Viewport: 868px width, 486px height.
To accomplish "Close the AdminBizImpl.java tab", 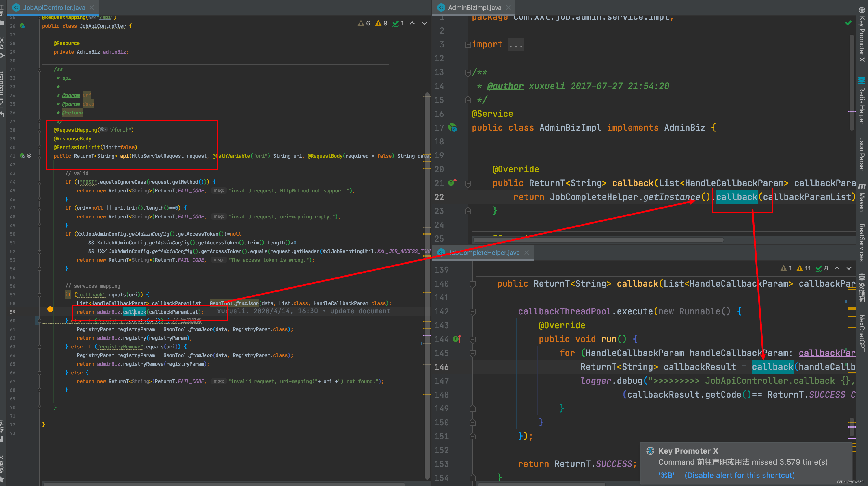I will pos(508,8).
